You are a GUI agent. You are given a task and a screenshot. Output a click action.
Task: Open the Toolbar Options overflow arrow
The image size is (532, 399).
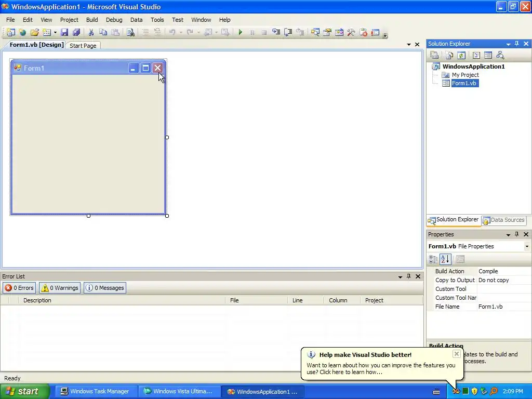[385, 35]
